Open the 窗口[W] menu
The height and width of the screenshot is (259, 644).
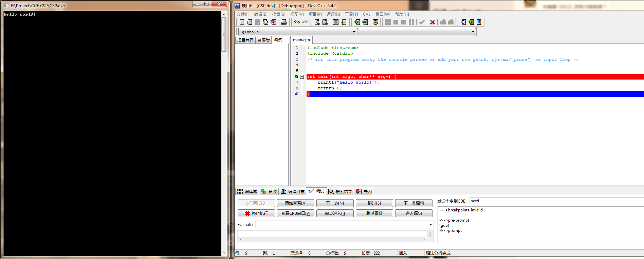coord(383,14)
